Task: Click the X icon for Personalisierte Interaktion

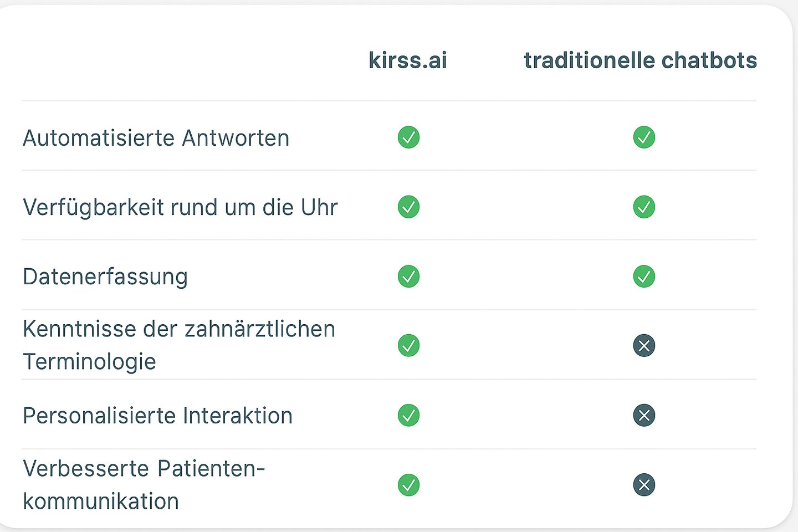Action: click(x=644, y=415)
